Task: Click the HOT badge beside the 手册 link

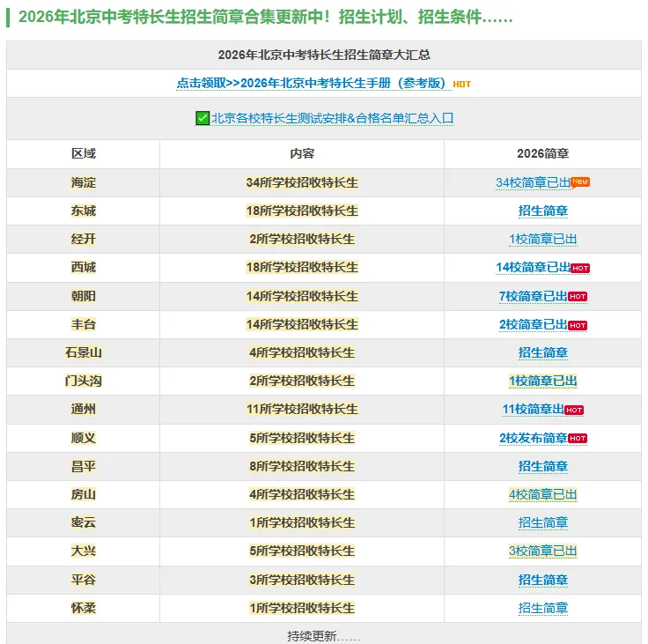Action: point(461,85)
